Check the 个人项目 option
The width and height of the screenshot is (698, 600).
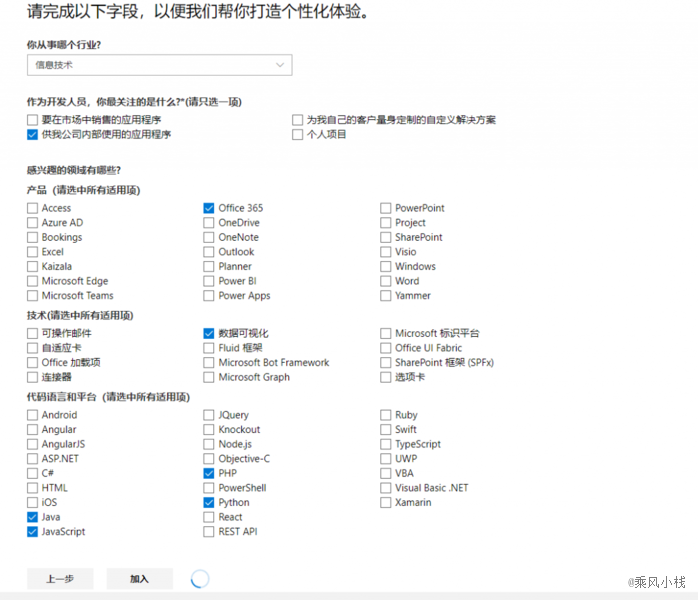pos(297,134)
